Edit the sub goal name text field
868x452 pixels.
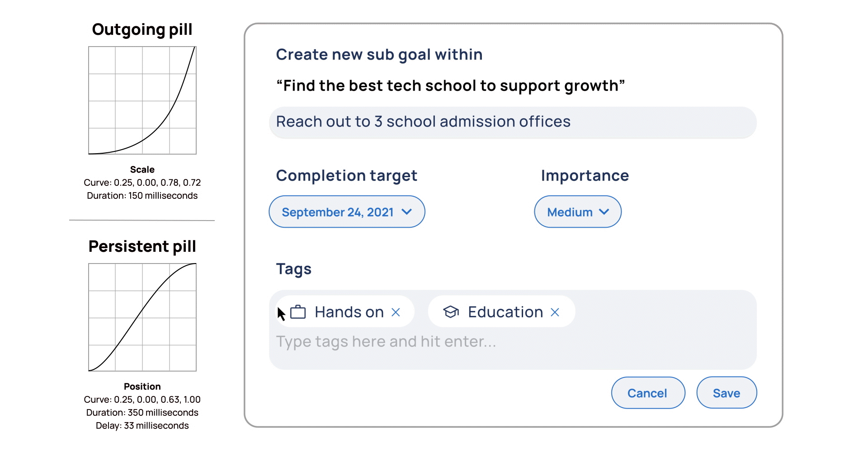click(513, 122)
